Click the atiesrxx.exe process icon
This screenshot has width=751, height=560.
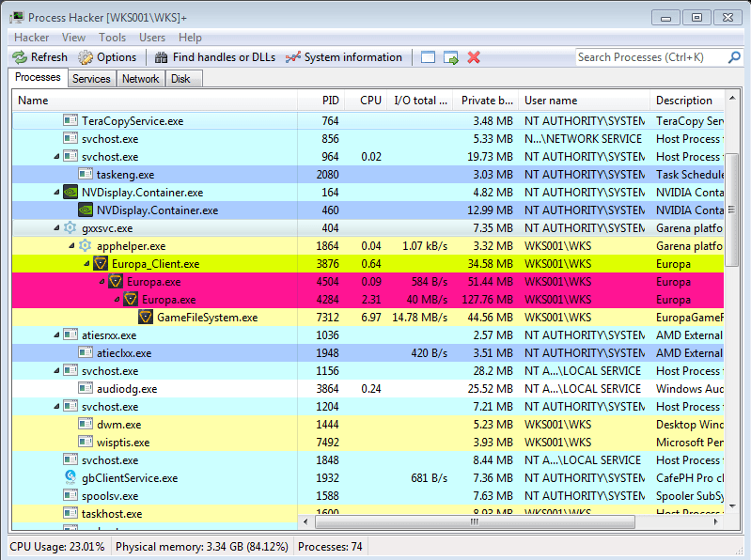[70, 335]
